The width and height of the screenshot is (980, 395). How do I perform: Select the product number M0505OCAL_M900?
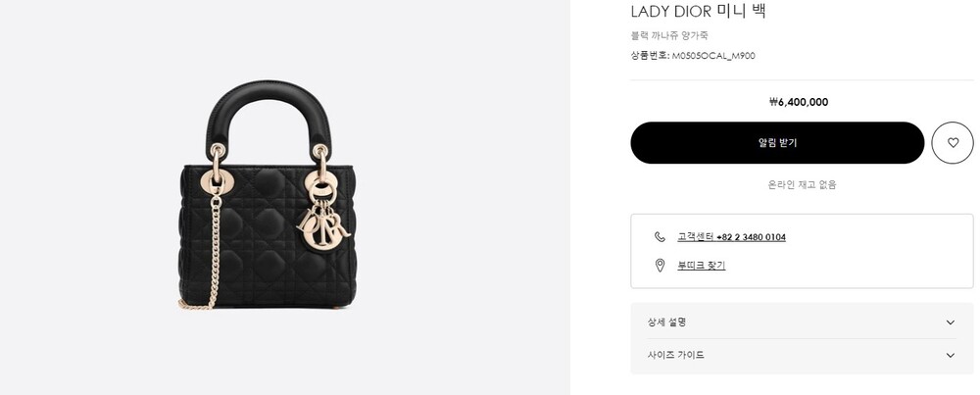[713, 56]
